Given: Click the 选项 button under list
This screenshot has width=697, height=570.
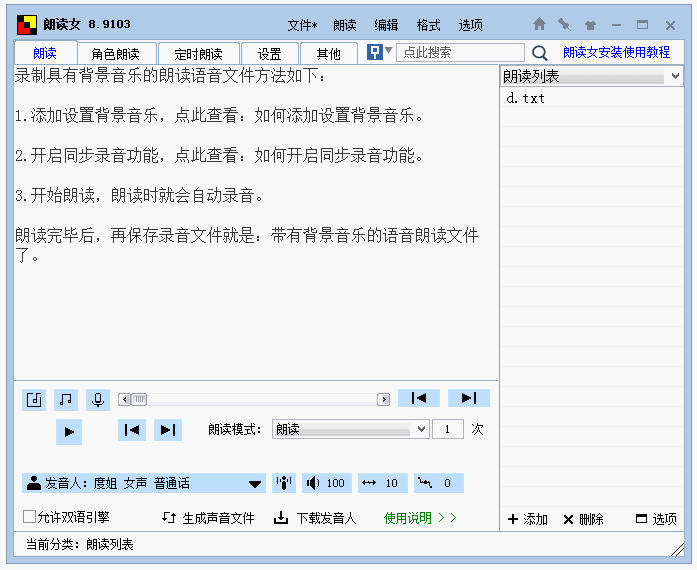Looking at the screenshot, I should [x=657, y=519].
